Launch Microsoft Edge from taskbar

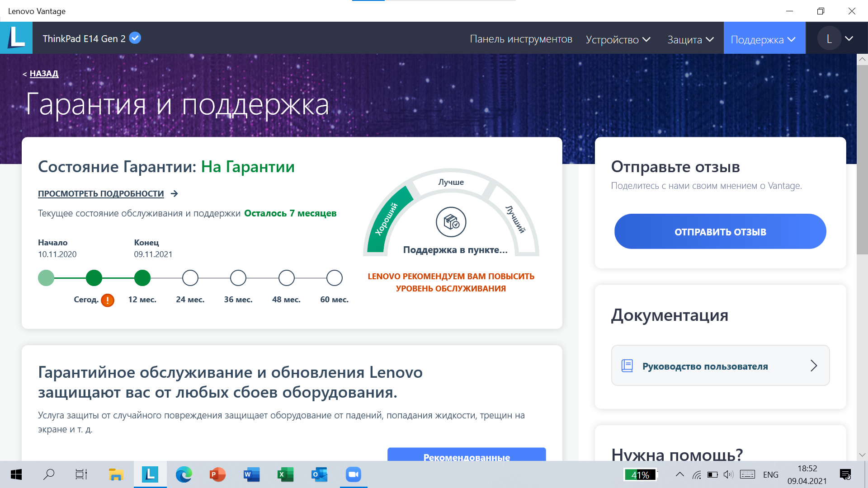pyautogui.click(x=184, y=474)
